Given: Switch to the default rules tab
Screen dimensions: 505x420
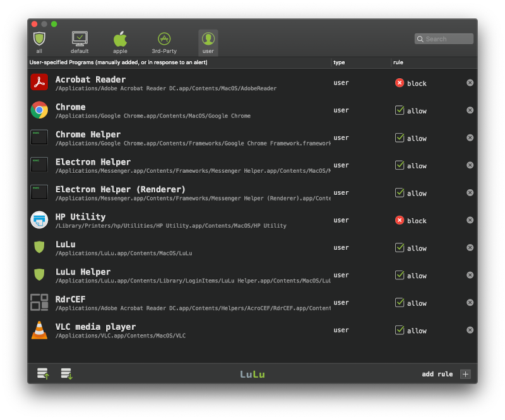Looking at the screenshot, I should pos(80,42).
